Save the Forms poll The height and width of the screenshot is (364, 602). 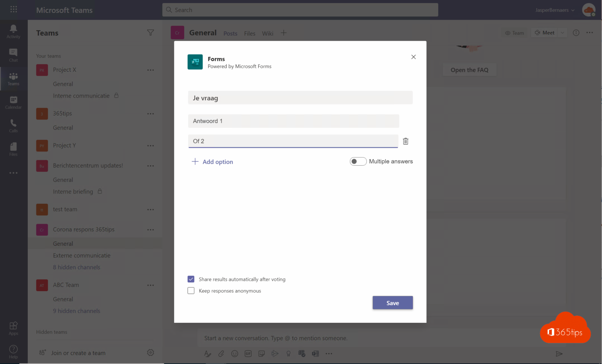point(392,302)
